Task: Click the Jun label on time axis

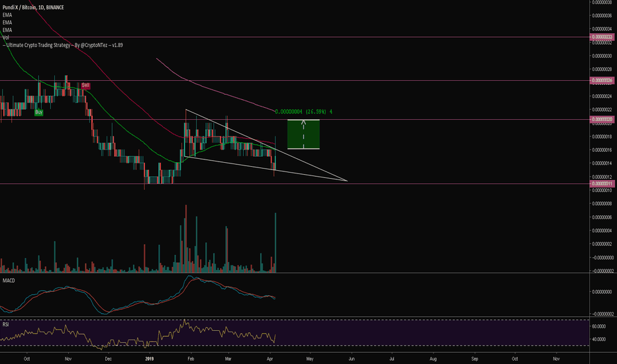Action: click(x=352, y=359)
